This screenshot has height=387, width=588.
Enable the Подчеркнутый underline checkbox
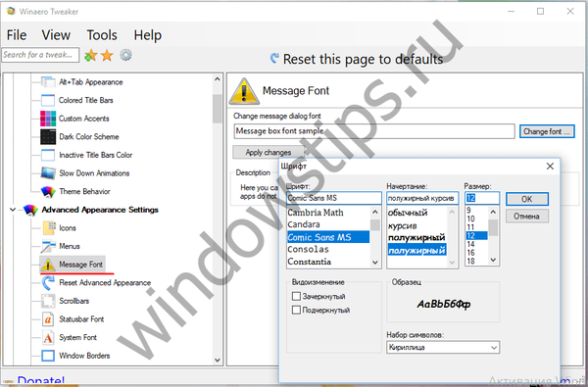click(x=296, y=311)
